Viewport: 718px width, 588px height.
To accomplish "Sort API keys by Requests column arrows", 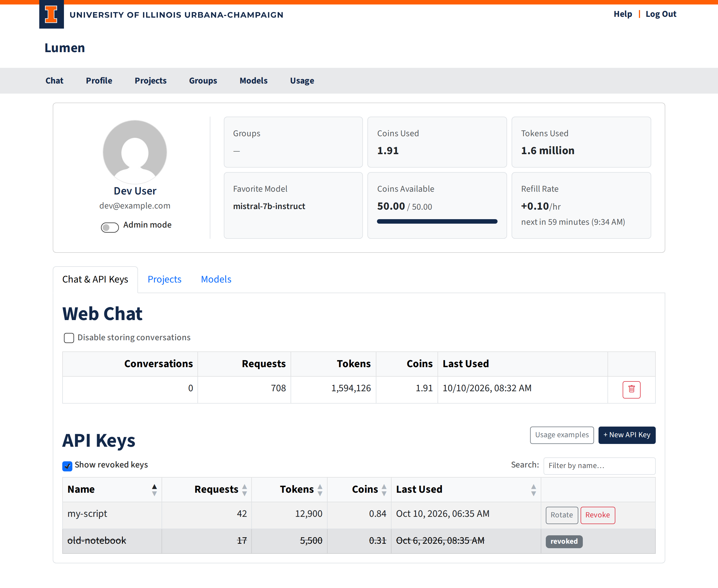I will [244, 490].
